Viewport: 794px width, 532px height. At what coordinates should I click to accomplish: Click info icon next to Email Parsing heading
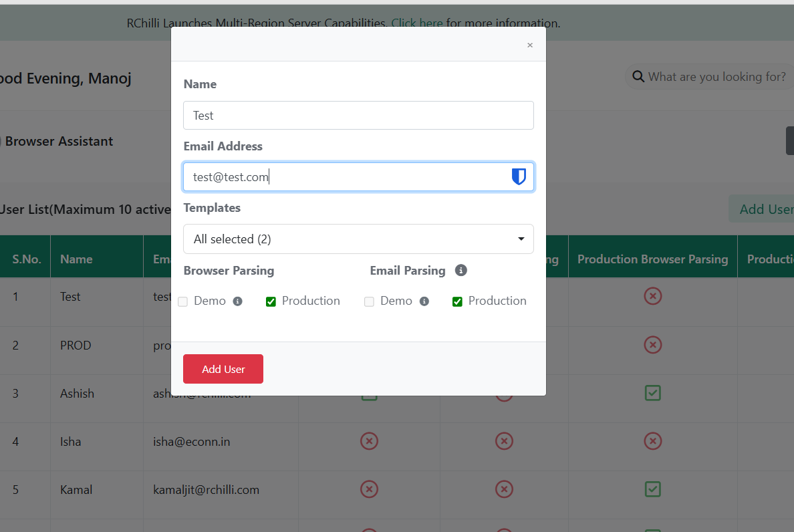[460, 271]
